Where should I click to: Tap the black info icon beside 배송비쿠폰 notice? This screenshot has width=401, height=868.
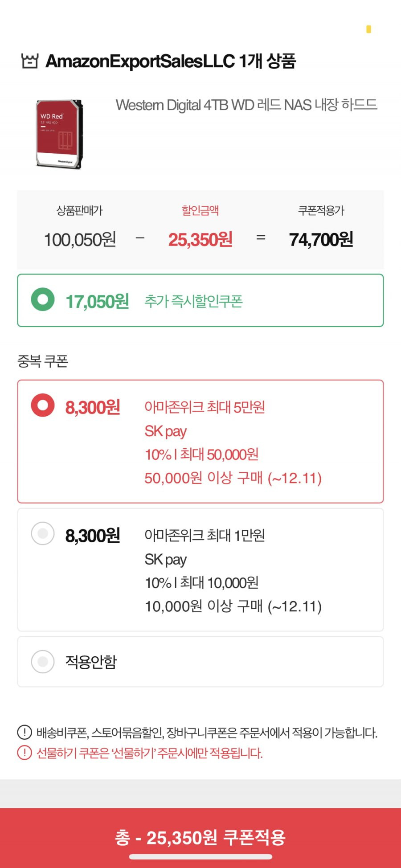(25, 732)
